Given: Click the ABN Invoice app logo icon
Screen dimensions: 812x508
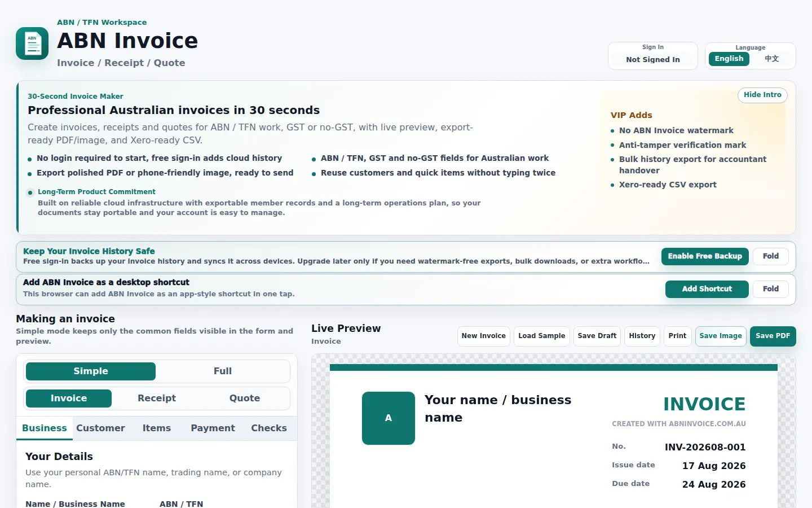Looking at the screenshot, I should click(x=32, y=43).
